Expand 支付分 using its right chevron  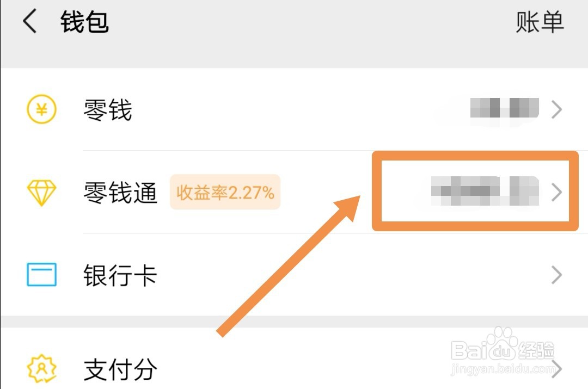pyautogui.click(x=556, y=369)
